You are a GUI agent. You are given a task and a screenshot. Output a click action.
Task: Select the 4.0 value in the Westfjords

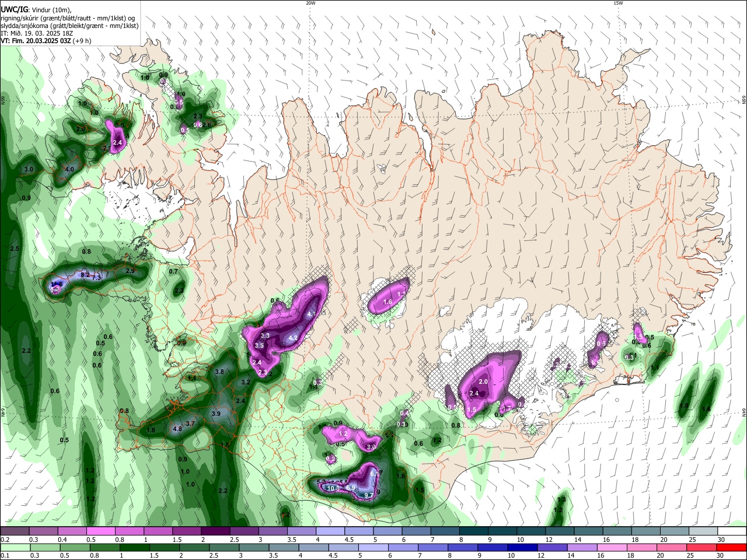(x=69, y=169)
